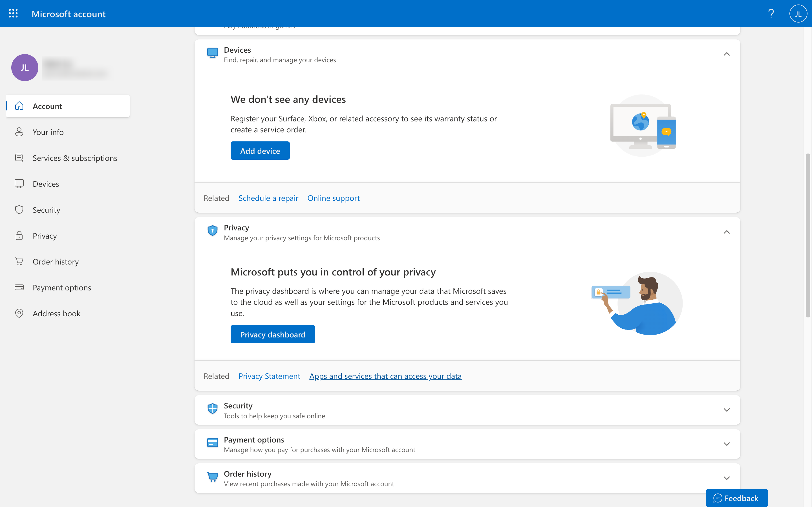Click the Order history cart sidebar icon
812x507 pixels.
click(x=19, y=262)
